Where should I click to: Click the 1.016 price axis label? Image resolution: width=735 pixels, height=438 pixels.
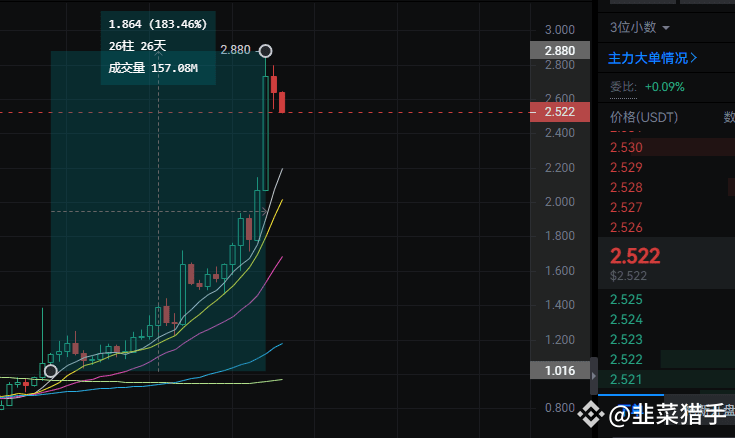coord(560,370)
